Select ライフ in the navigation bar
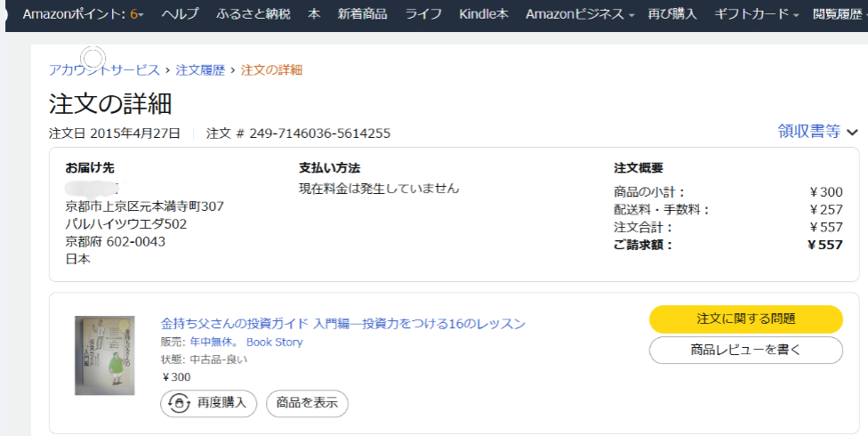 pos(423,14)
